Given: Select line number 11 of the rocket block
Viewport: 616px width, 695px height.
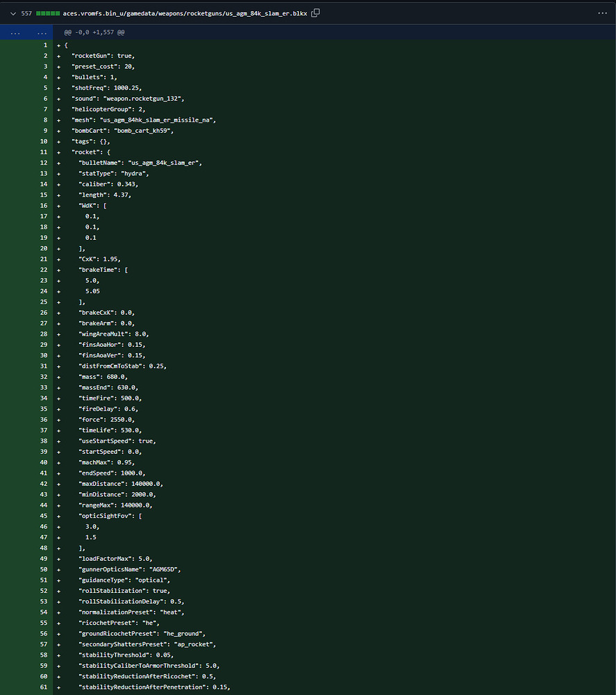Looking at the screenshot, I should click(x=44, y=152).
